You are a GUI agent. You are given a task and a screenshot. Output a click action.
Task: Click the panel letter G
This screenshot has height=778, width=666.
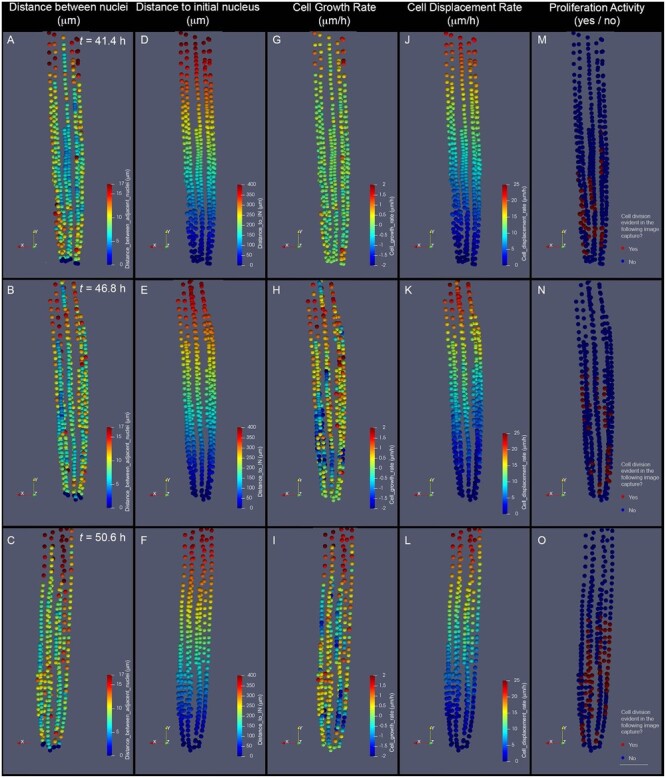pos(276,40)
